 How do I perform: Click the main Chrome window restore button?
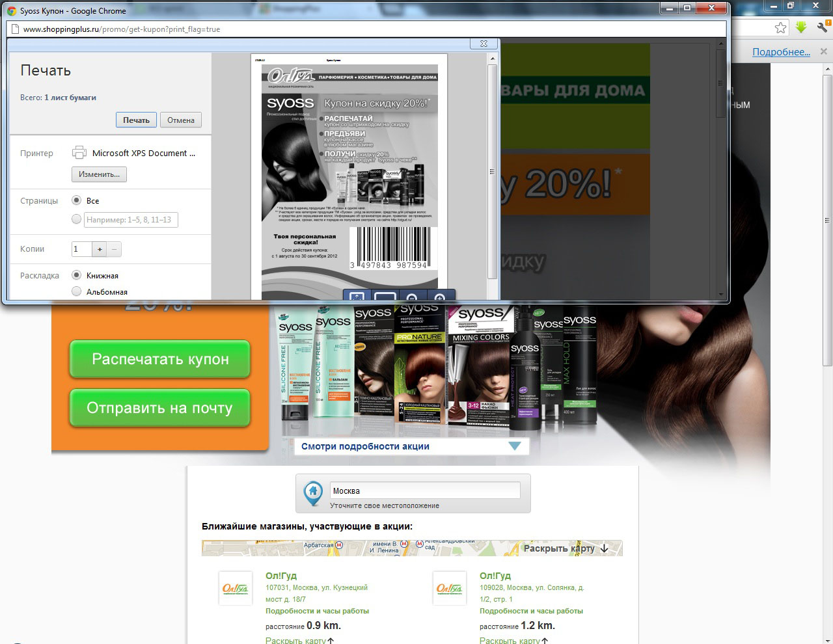(x=790, y=5)
